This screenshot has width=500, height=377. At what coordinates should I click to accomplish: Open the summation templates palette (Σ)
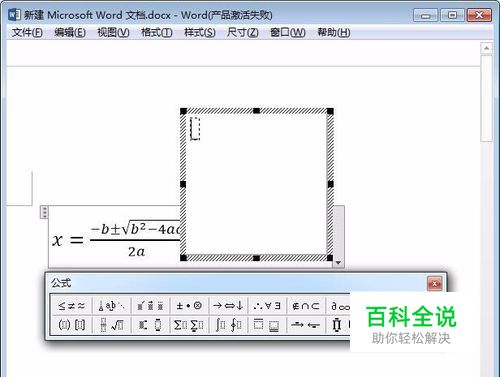189,325
